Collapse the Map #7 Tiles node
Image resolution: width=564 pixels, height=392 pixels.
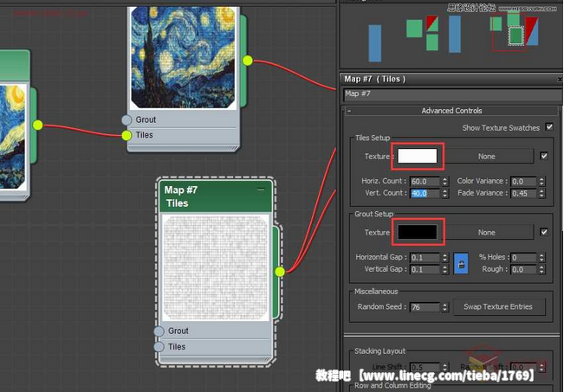(261, 190)
